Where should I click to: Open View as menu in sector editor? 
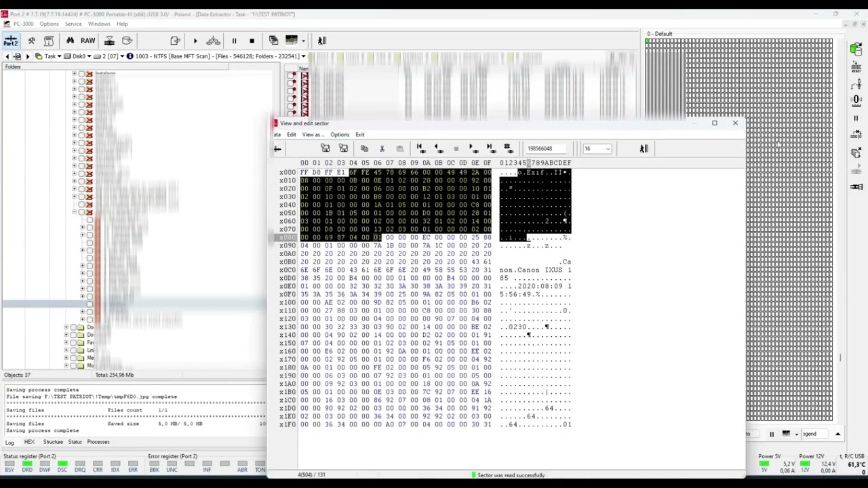tap(313, 134)
